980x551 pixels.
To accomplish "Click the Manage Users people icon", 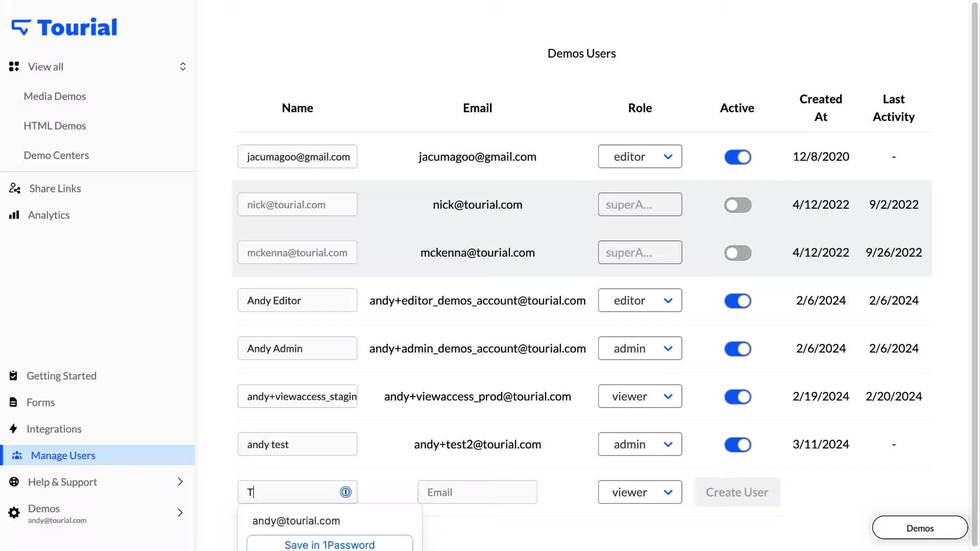I will 17,455.
